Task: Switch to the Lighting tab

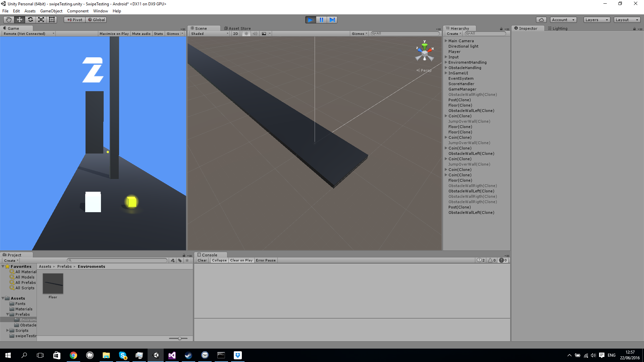Action: point(557,28)
